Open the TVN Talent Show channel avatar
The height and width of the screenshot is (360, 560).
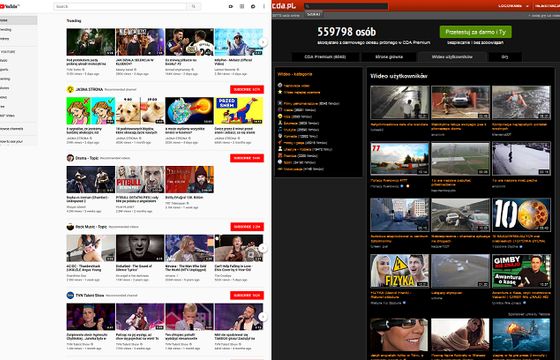70,295
